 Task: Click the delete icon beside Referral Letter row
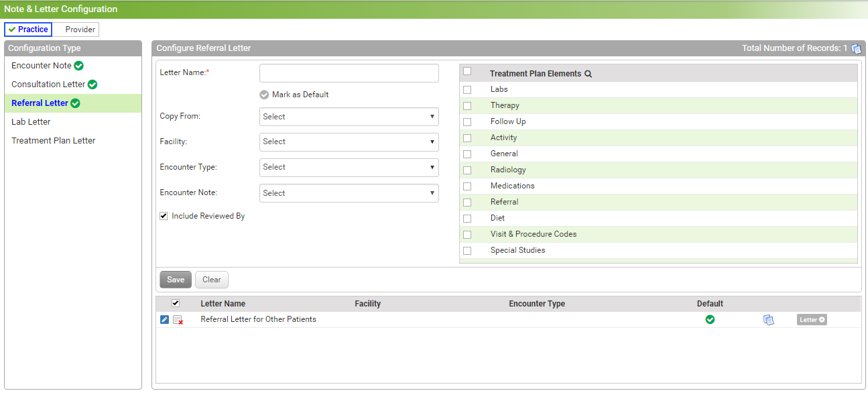click(x=178, y=321)
